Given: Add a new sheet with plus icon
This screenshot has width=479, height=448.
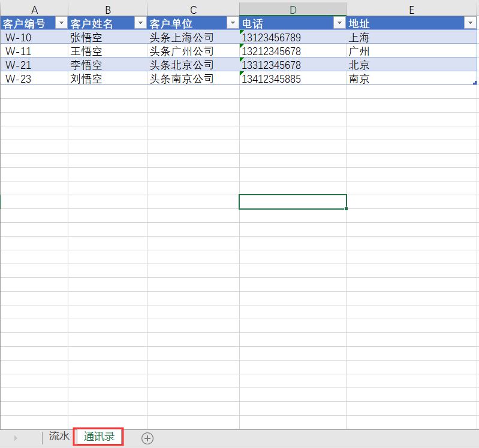Looking at the screenshot, I should pos(147,438).
